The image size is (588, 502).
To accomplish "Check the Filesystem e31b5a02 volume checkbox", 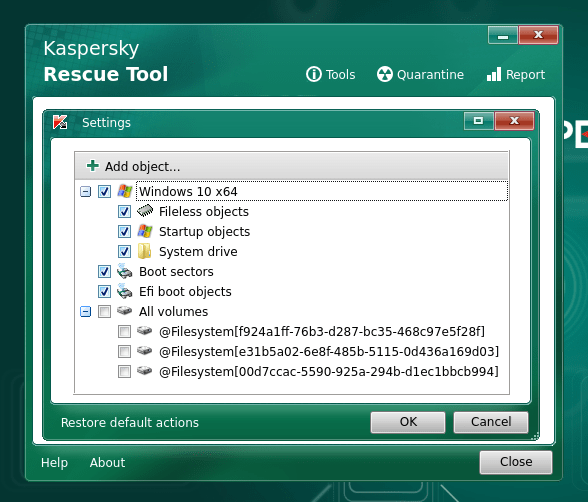I will tap(124, 352).
